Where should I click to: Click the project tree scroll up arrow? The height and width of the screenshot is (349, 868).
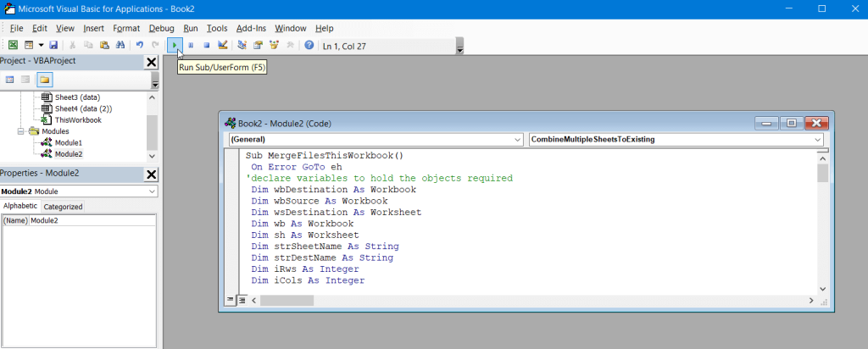point(153,97)
